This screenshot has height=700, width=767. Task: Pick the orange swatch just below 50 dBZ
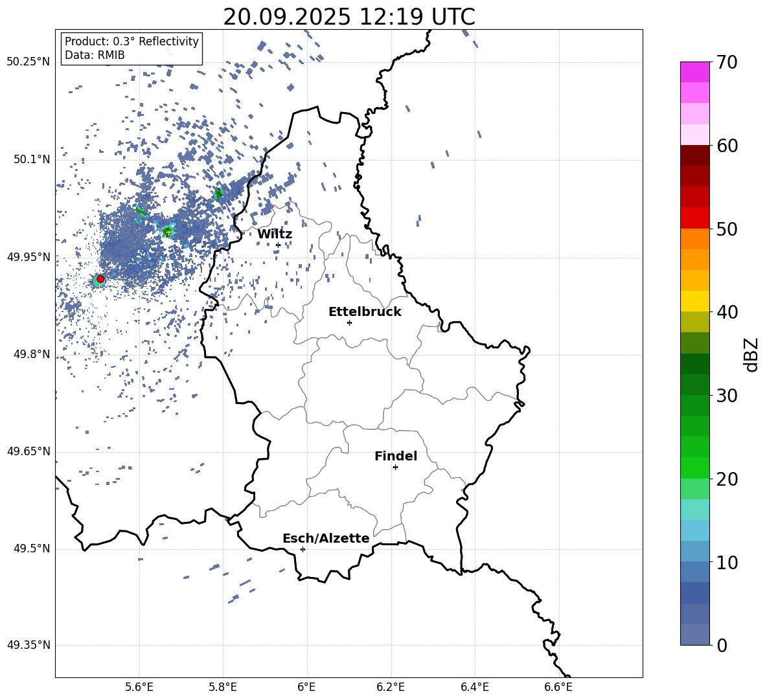(x=694, y=239)
